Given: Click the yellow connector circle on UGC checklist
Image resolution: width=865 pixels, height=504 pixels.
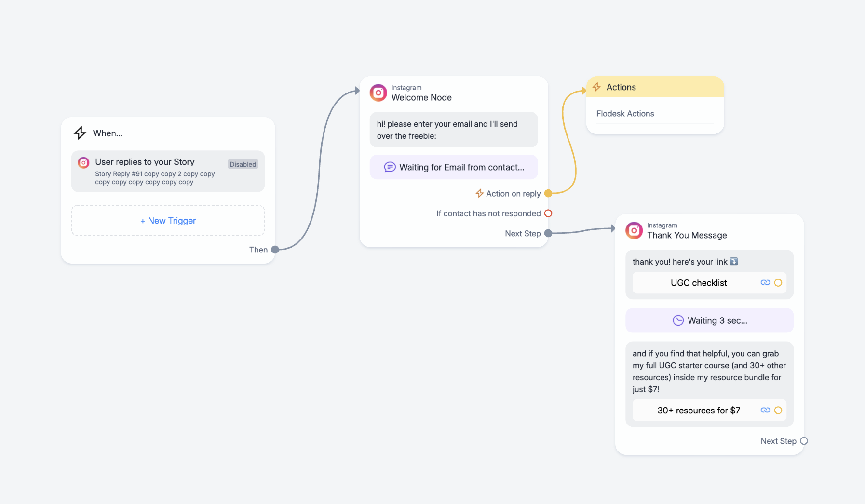Looking at the screenshot, I should [778, 283].
